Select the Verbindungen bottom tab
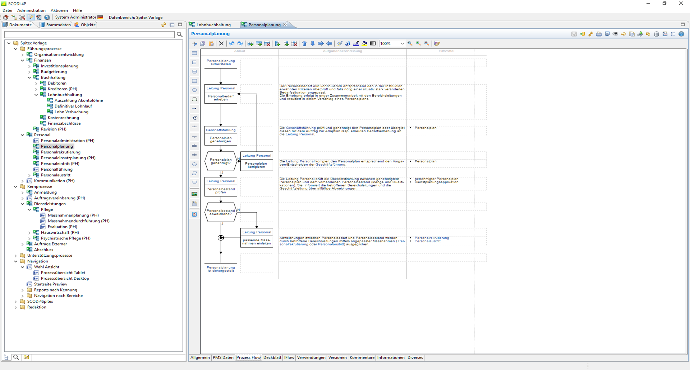Viewport: 690px width, 370px height. pyautogui.click(x=311, y=358)
